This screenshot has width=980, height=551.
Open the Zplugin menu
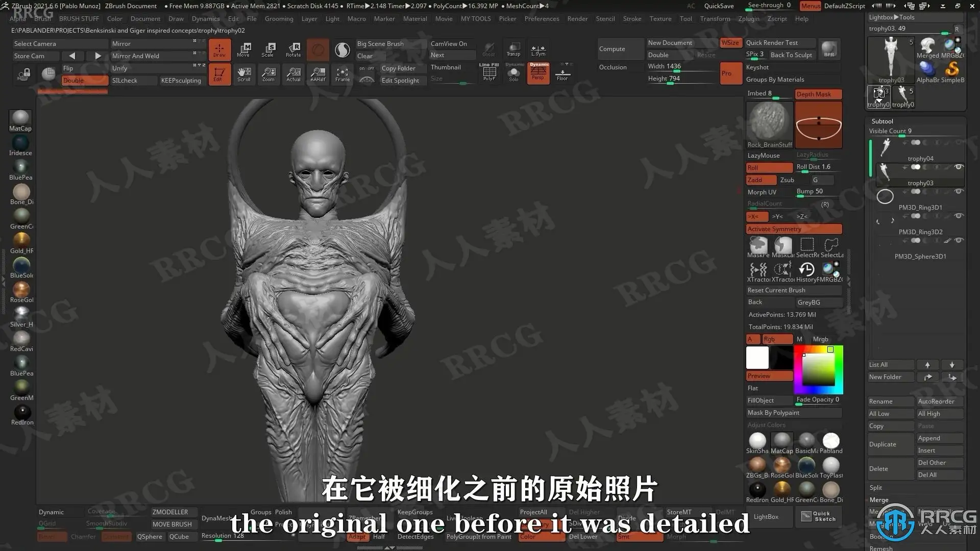coord(749,19)
